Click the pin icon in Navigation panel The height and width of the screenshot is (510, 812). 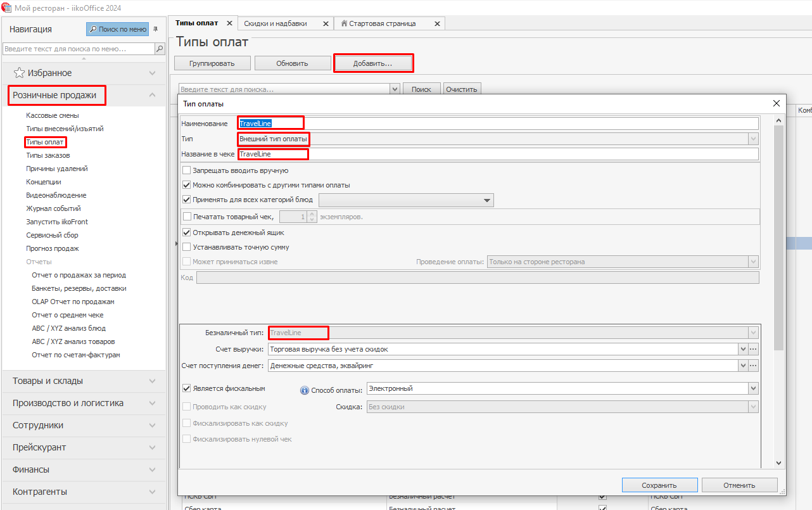pyautogui.click(x=156, y=29)
